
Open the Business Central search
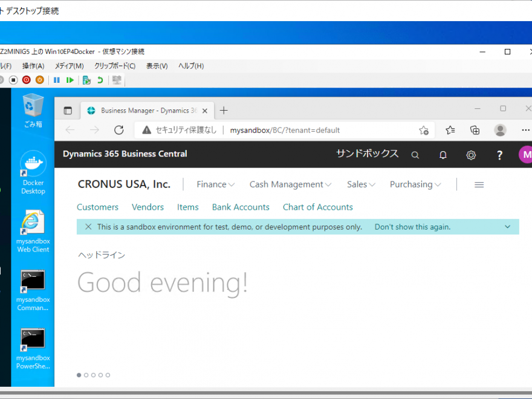[415, 155]
